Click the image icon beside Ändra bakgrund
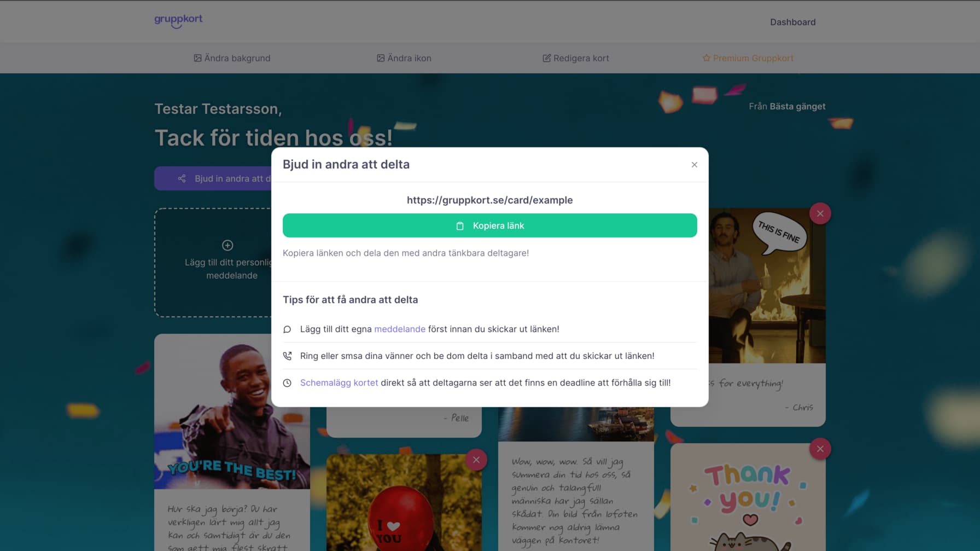The height and width of the screenshot is (551, 980). tap(197, 58)
